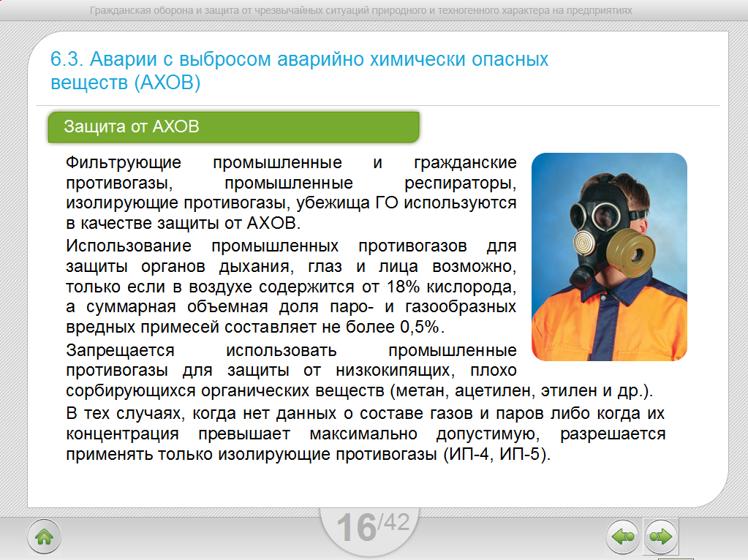Click the green Home button

coord(44,538)
